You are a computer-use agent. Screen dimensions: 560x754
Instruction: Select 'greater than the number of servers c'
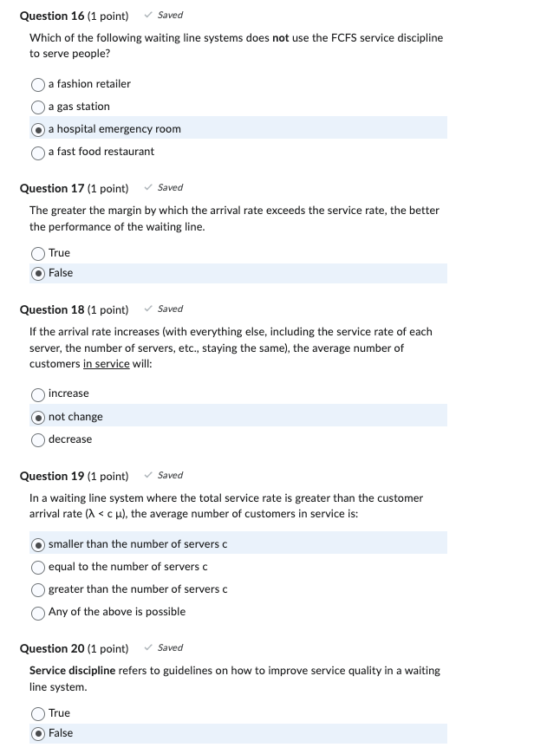click(x=38, y=588)
